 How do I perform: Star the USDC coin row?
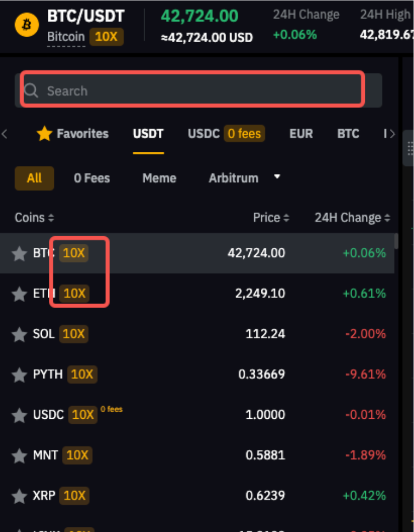19,415
